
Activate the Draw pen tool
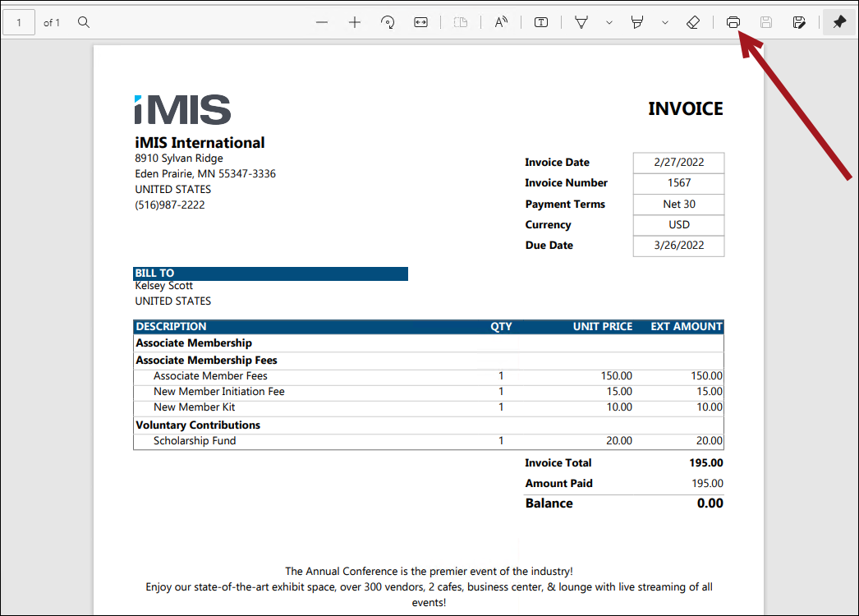coord(581,22)
